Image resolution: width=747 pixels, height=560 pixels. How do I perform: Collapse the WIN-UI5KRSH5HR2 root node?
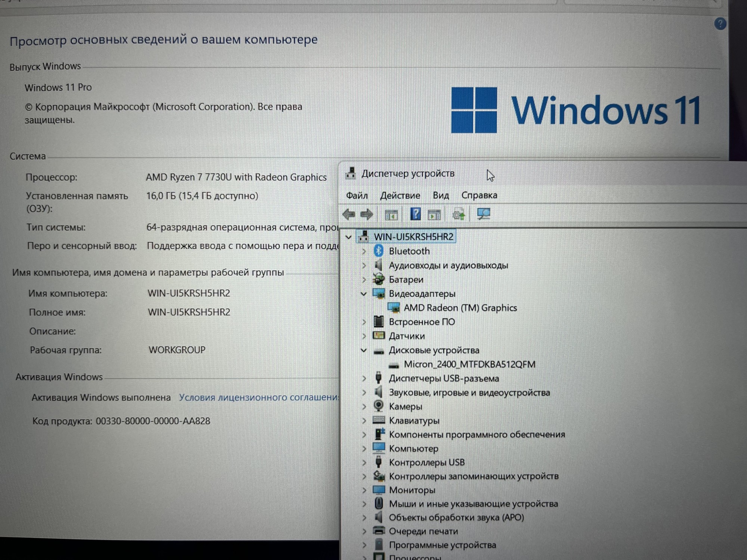pyautogui.click(x=348, y=237)
